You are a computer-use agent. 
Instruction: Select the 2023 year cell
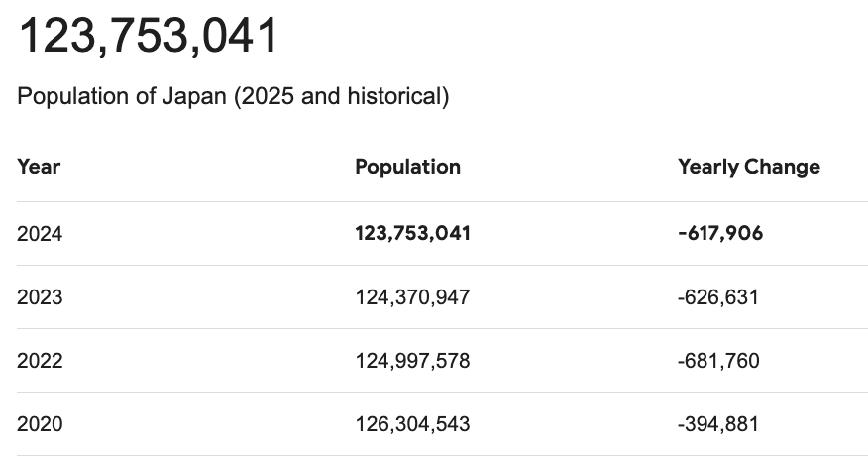click(x=40, y=297)
